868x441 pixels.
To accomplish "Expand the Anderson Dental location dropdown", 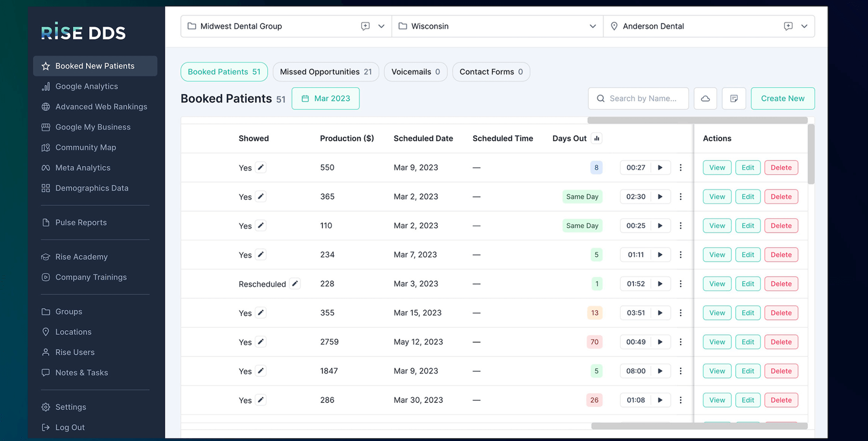I will pos(804,26).
